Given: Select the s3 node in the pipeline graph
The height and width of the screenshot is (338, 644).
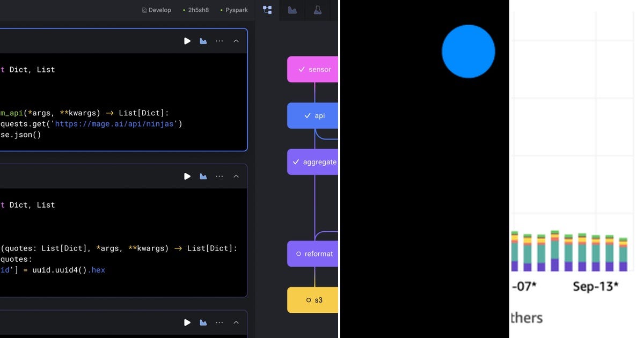Looking at the screenshot, I should [x=314, y=300].
